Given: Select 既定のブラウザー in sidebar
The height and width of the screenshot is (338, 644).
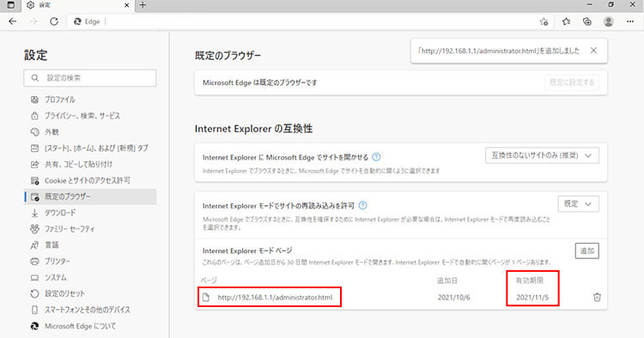Looking at the screenshot, I should (x=90, y=196).
